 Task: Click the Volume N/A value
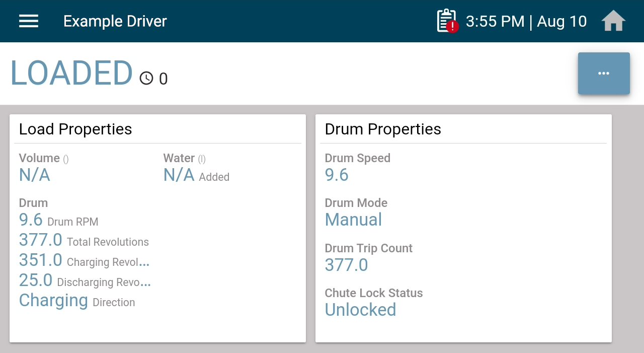pyautogui.click(x=35, y=175)
